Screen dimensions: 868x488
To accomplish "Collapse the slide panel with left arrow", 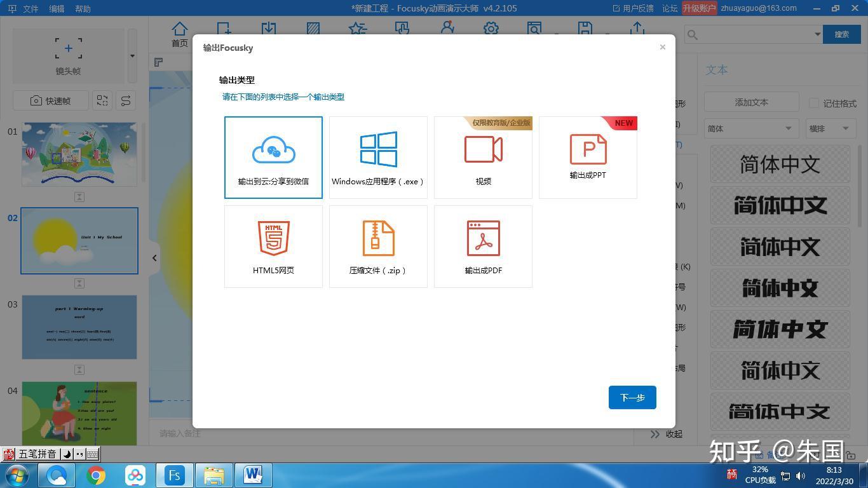I will (x=154, y=258).
